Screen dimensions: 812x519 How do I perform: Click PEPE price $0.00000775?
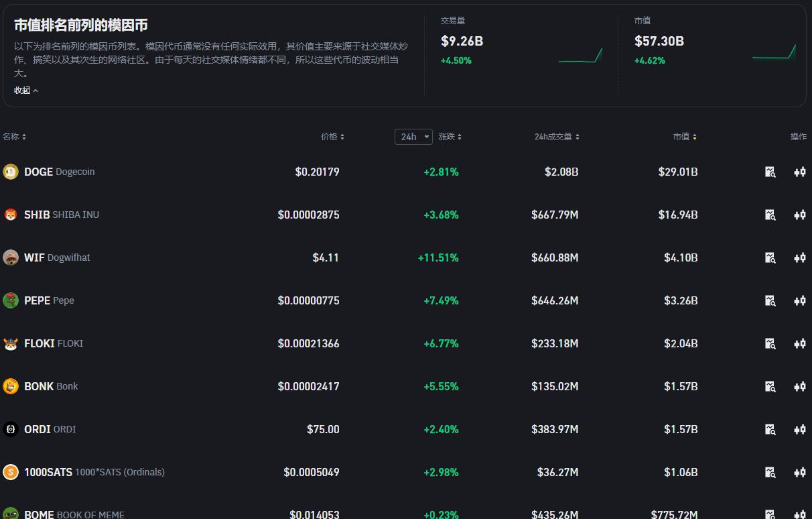(x=309, y=300)
